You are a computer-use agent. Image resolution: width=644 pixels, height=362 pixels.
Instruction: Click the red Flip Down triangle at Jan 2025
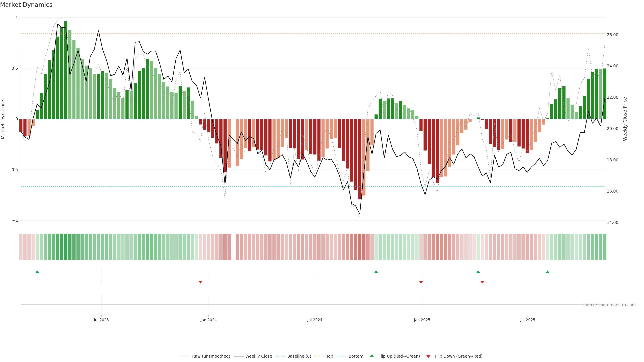click(421, 282)
